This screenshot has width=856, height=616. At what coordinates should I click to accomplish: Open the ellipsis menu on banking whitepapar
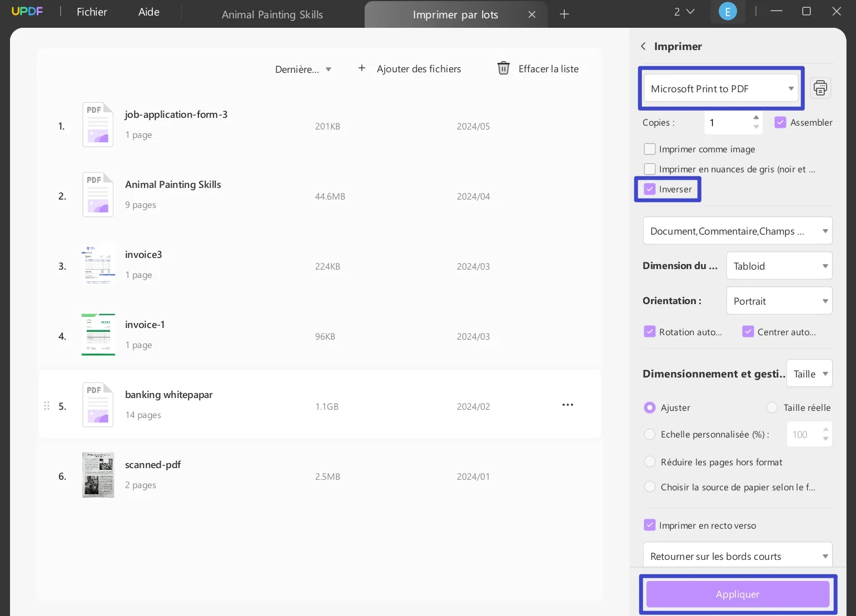pyautogui.click(x=567, y=405)
